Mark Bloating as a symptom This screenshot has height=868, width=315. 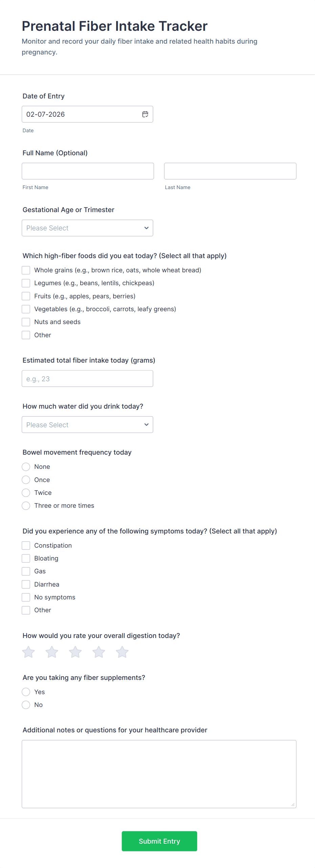tap(26, 558)
